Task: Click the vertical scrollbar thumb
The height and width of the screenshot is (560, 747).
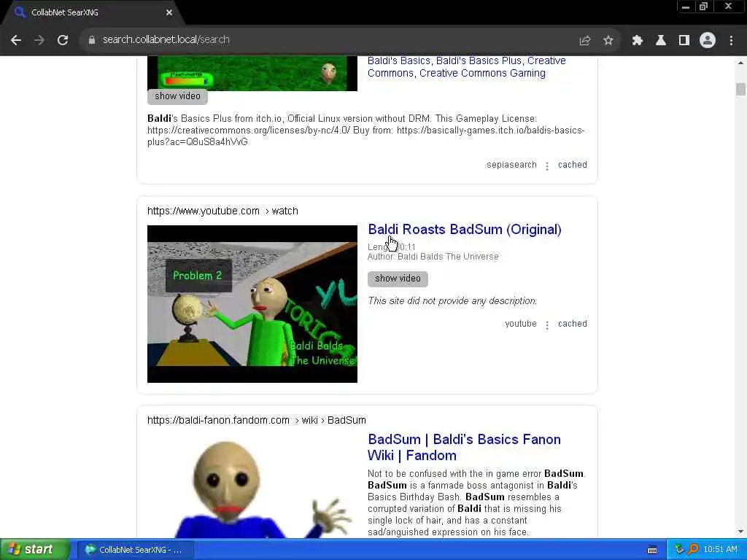Action: 740,89
